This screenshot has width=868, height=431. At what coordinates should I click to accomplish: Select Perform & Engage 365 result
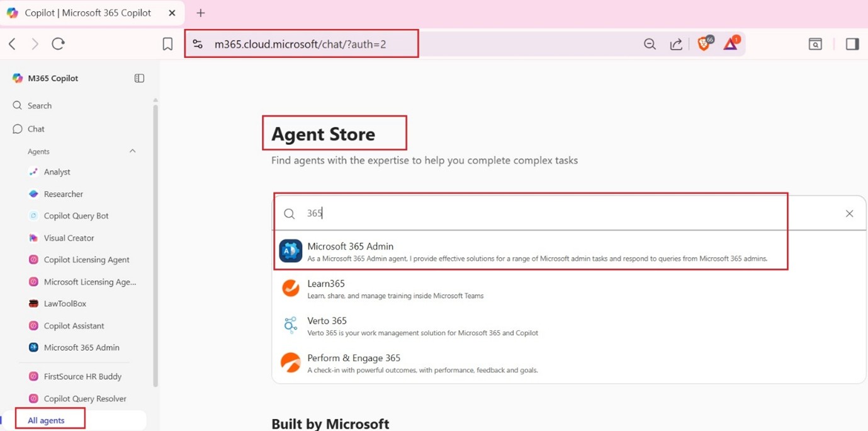tap(569, 363)
